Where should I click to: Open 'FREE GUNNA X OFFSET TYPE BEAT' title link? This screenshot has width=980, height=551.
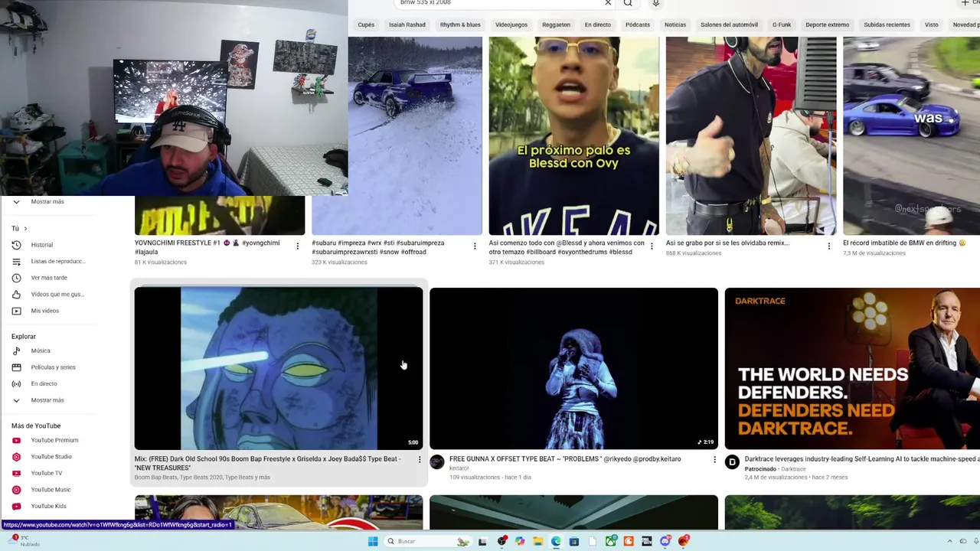coord(565,459)
